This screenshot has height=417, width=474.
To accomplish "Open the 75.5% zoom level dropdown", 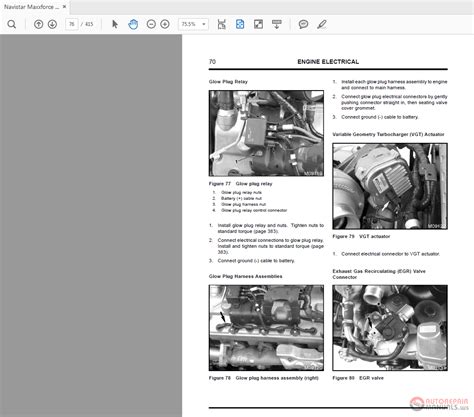I will [x=193, y=24].
